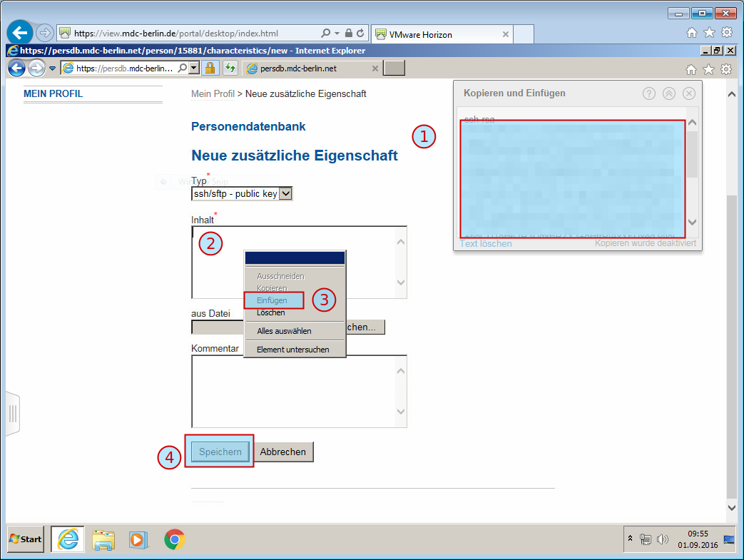
Task: Open a new tab in inner browser
Action: [394, 68]
